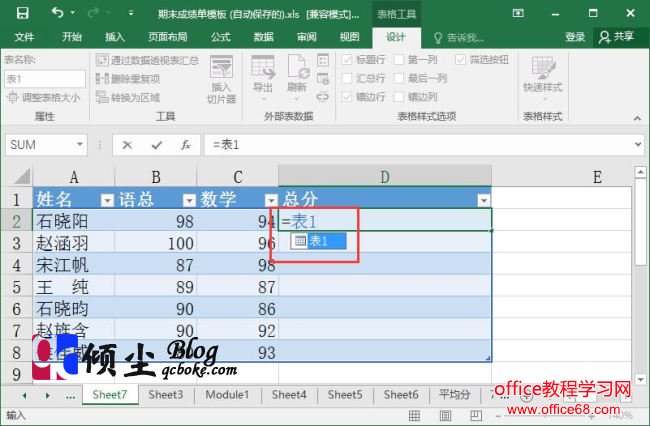Open the Name Box dropdown arrow
650x426 pixels.
coord(80,144)
